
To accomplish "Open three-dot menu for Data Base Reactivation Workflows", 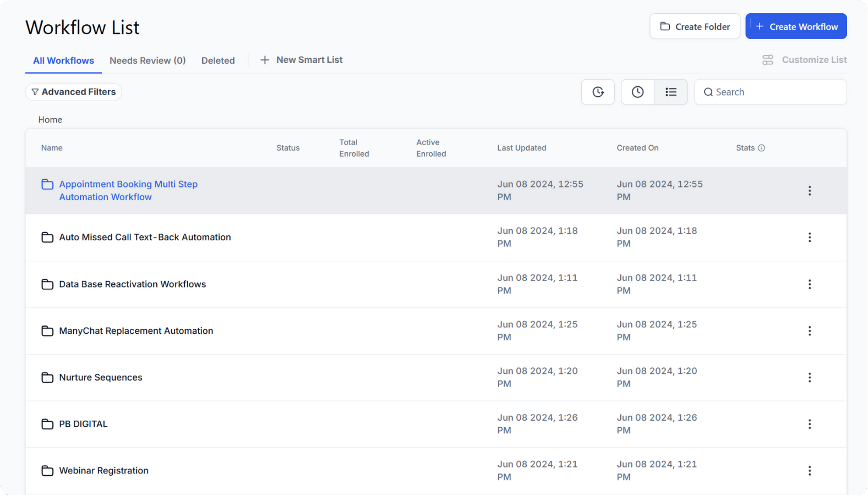I will [x=809, y=284].
